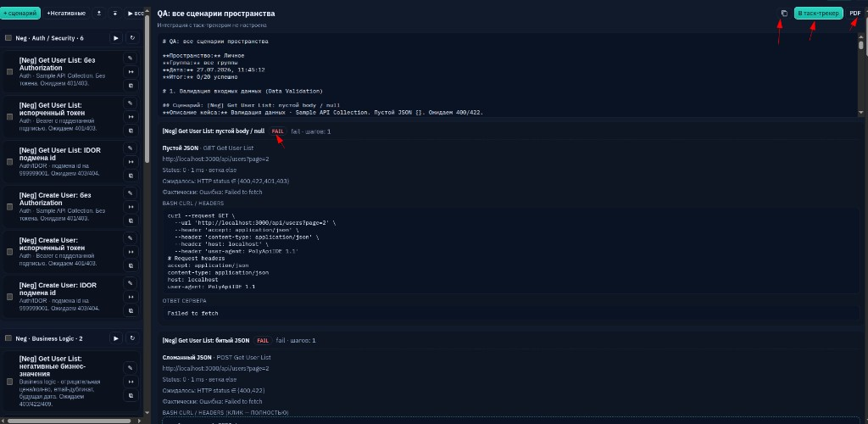
Task: Edit Create User: без Authorization scenario
Action: [131, 193]
